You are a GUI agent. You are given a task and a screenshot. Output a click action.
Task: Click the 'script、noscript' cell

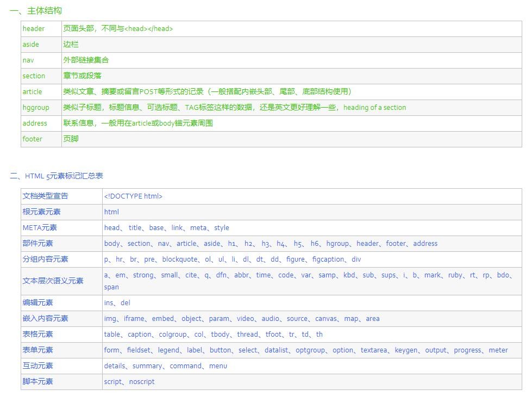129,381
